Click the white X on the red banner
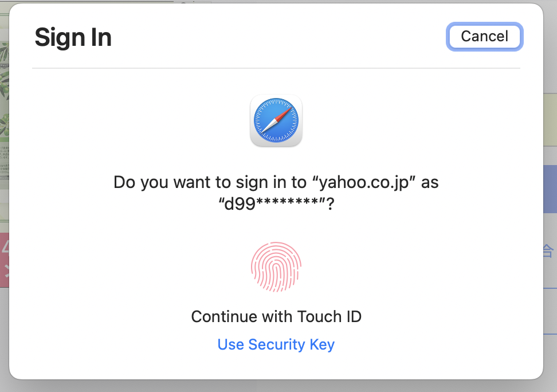Screen dimensions: 557x392 point(6,271)
